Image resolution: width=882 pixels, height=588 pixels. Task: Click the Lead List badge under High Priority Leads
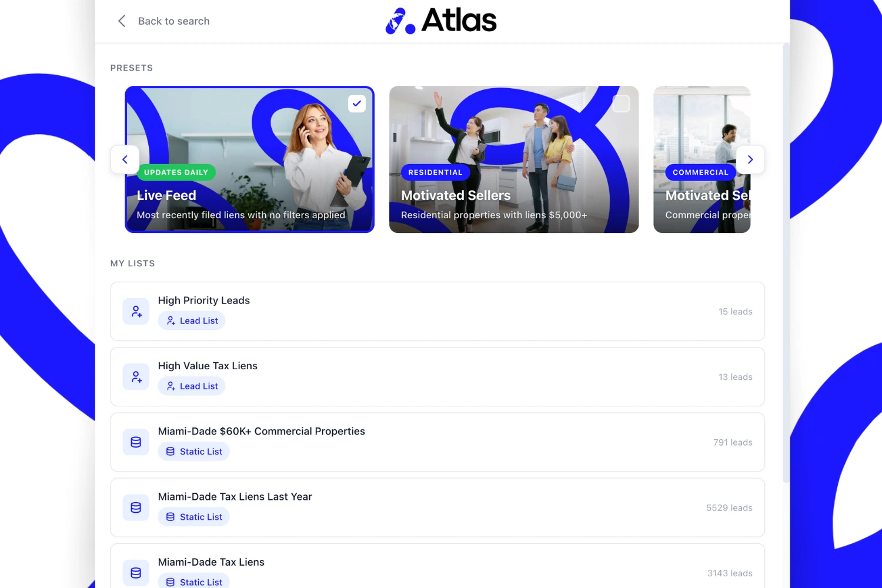click(192, 320)
